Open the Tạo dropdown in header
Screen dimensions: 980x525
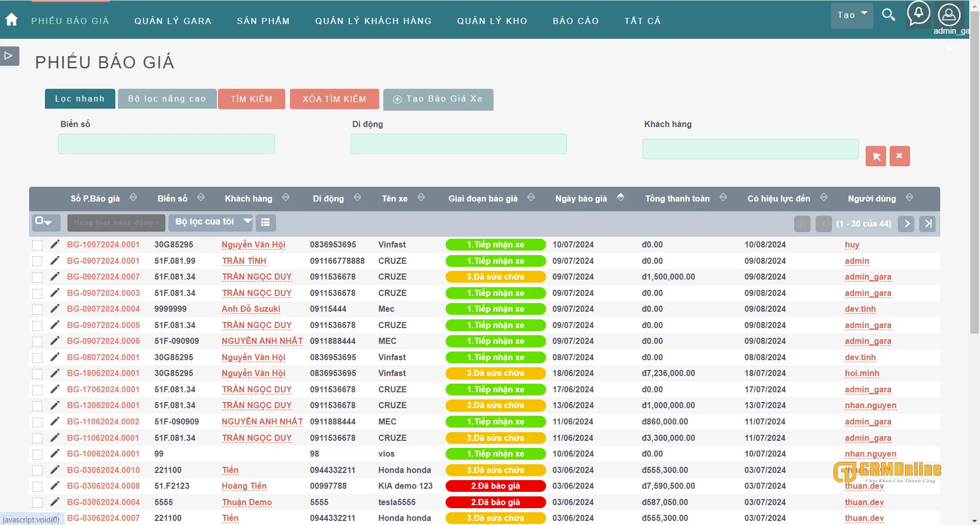tap(852, 15)
